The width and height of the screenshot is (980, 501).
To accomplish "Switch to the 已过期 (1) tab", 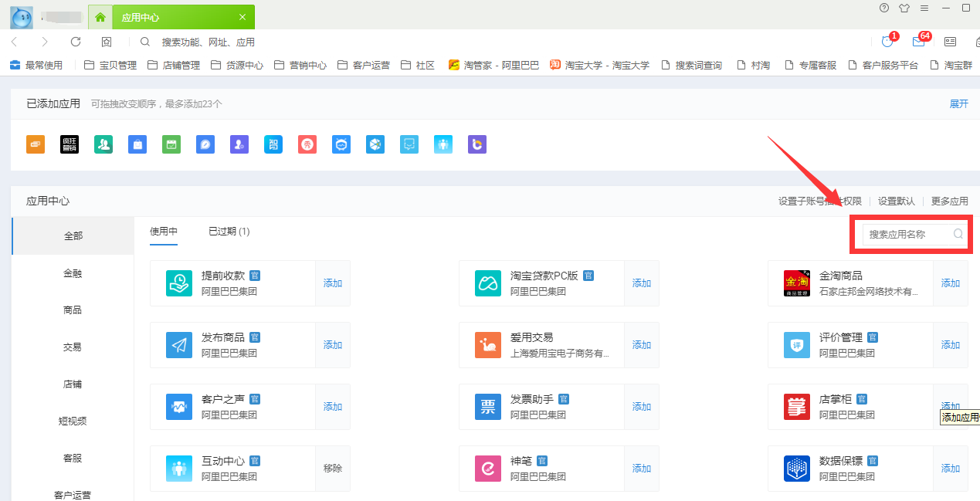I will 229,231.
